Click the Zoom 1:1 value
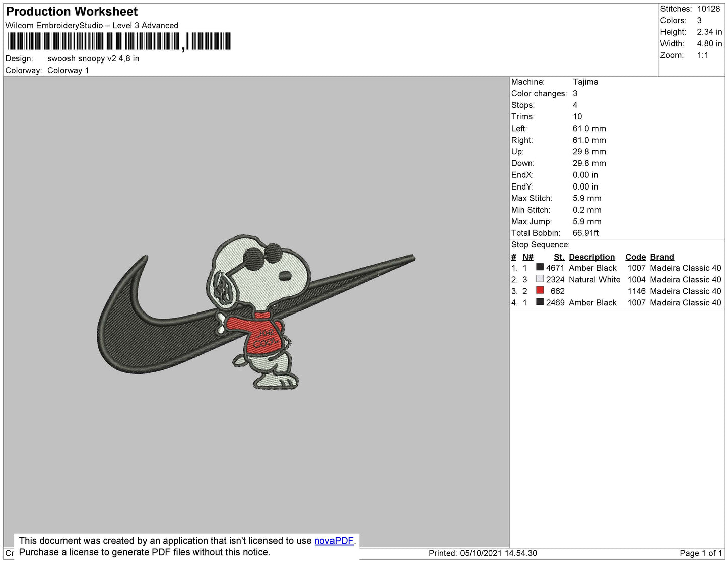 click(702, 55)
